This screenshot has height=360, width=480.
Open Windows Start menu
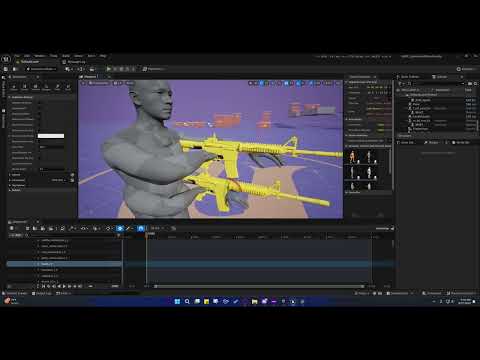(177, 301)
